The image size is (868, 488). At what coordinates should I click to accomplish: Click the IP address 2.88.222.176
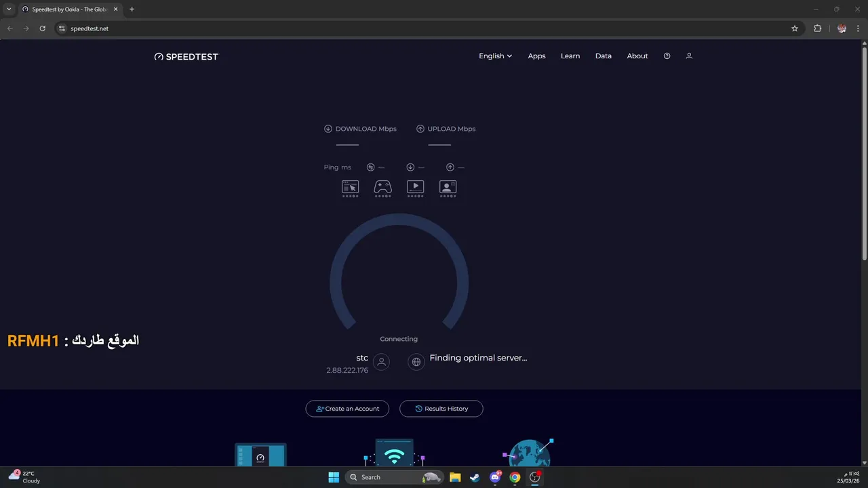[x=347, y=371]
